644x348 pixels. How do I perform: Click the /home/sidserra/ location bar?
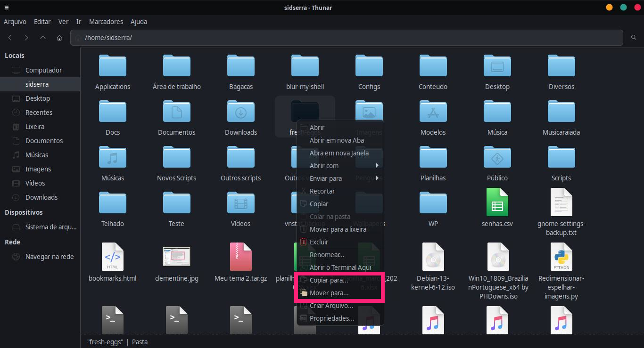coord(349,38)
